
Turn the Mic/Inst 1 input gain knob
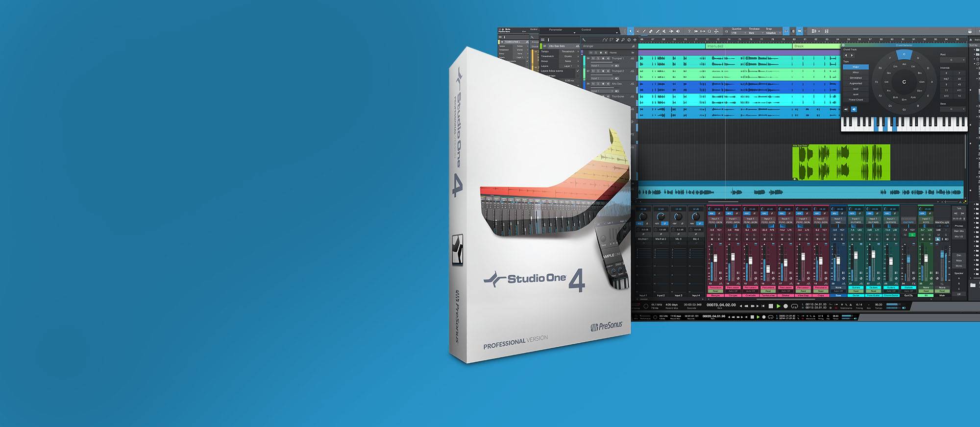coord(643,216)
